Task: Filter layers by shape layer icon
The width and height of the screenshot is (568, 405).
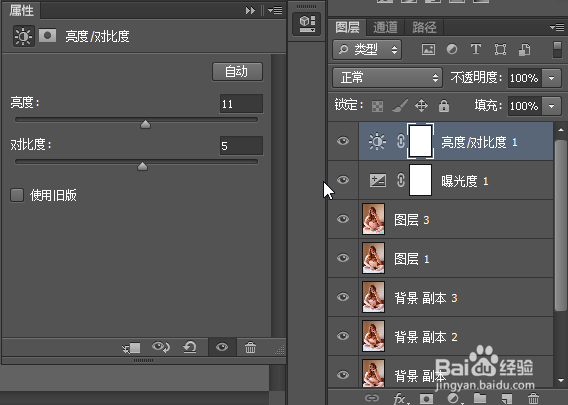Action: [x=500, y=49]
